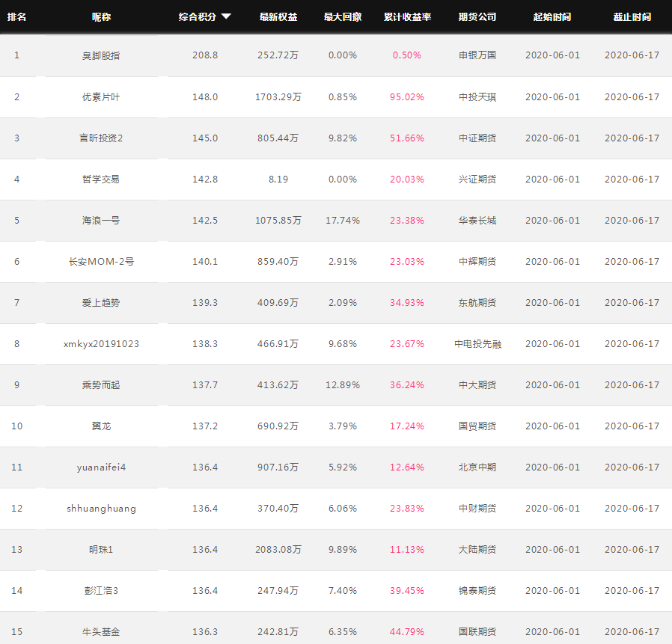Click futures company 北京中期
Viewport: 672px width, 644px height.
477,467
